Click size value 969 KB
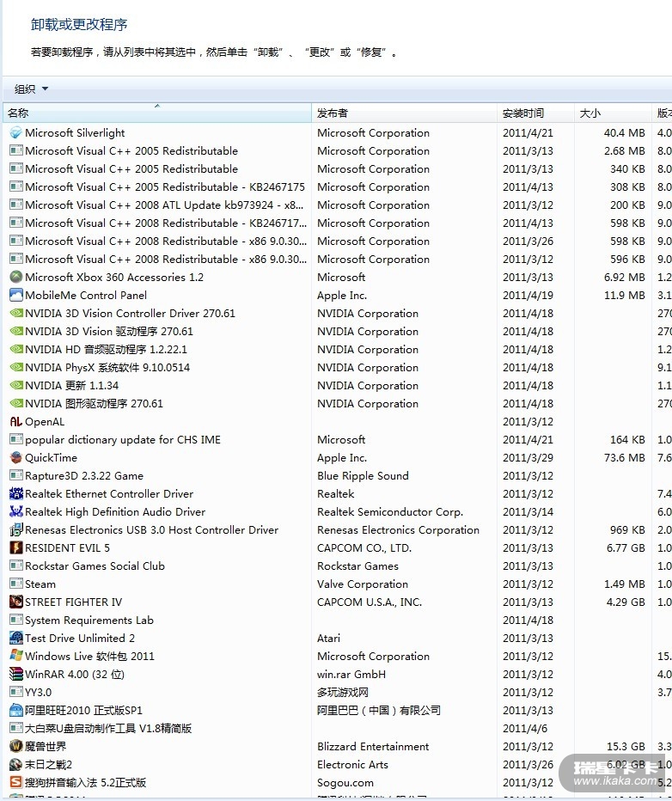 pyautogui.click(x=627, y=529)
